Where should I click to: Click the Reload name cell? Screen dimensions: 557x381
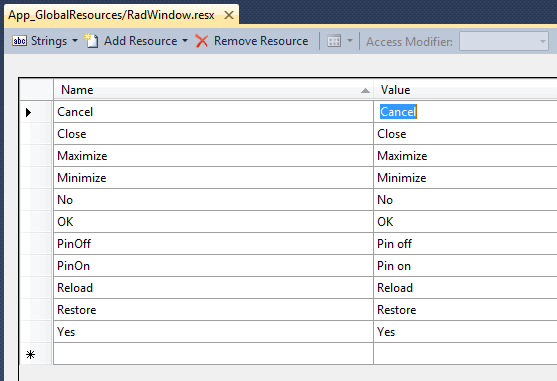pyautogui.click(x=213, y=288)
